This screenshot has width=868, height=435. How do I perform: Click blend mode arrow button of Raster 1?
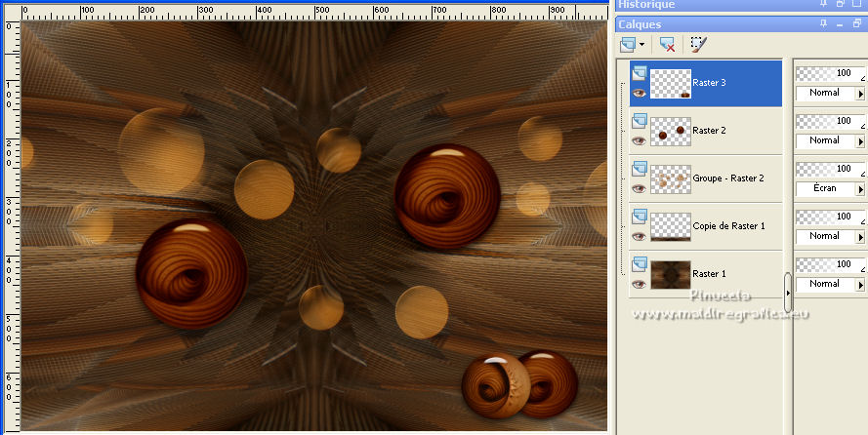[x=861, y=285]
